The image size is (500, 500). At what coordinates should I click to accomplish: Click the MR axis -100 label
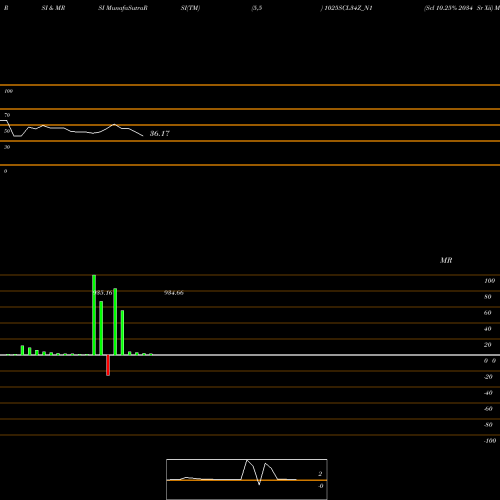click(490, 441)
